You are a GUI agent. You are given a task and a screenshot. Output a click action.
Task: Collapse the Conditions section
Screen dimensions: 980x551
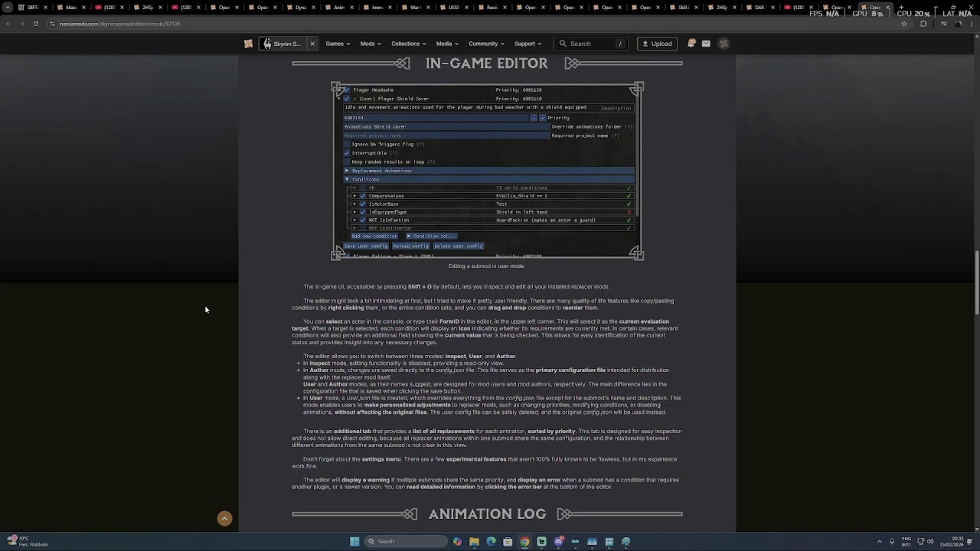coord(488,179)
